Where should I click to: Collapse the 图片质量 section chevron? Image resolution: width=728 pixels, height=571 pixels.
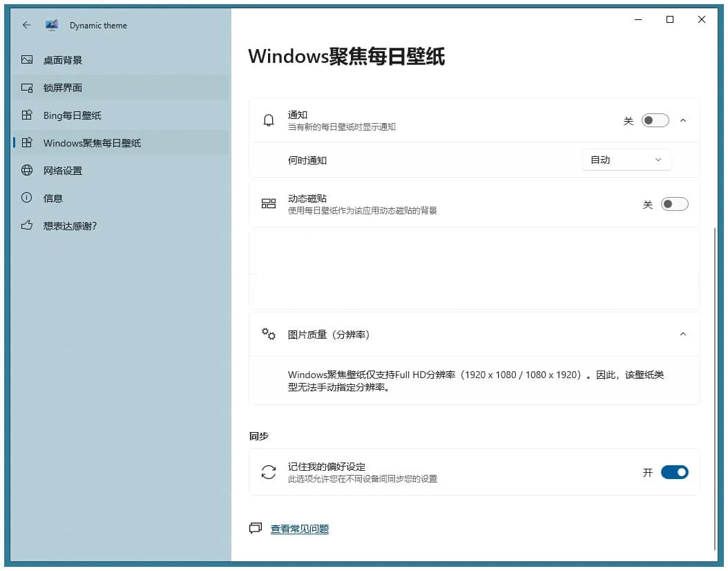pos(683,334)
